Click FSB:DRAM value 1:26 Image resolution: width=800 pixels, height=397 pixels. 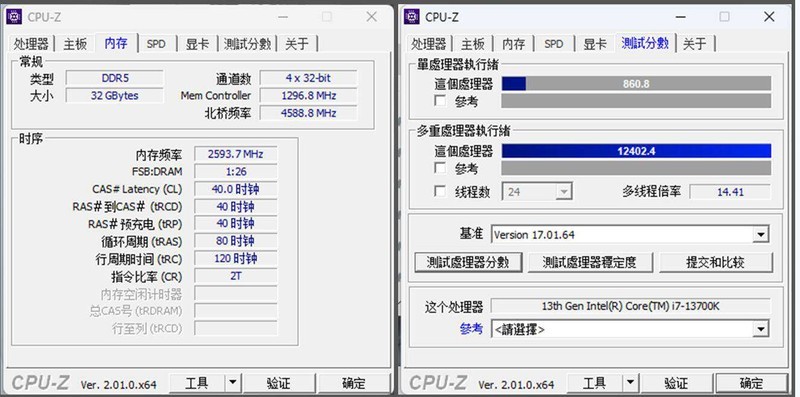(x=236, y=171)
